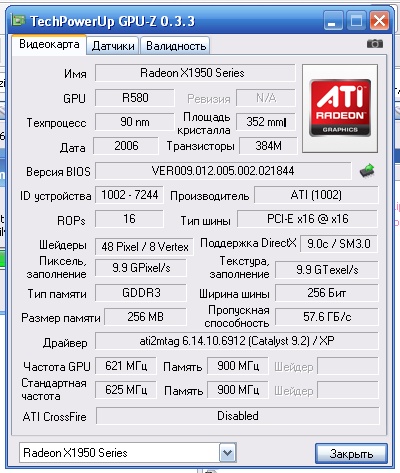Click the camera screenshot icon

tap(375, 44)
